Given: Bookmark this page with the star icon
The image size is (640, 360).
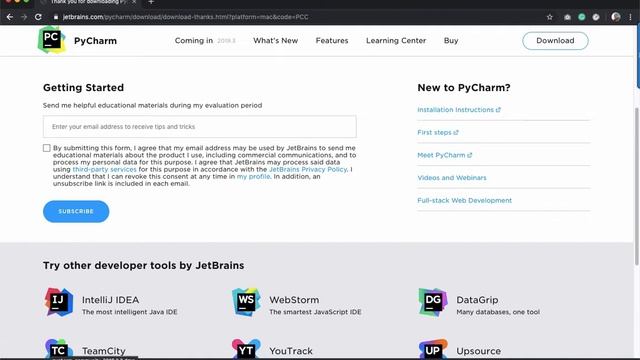Looking at the screenshot, I should click(550, 17).
